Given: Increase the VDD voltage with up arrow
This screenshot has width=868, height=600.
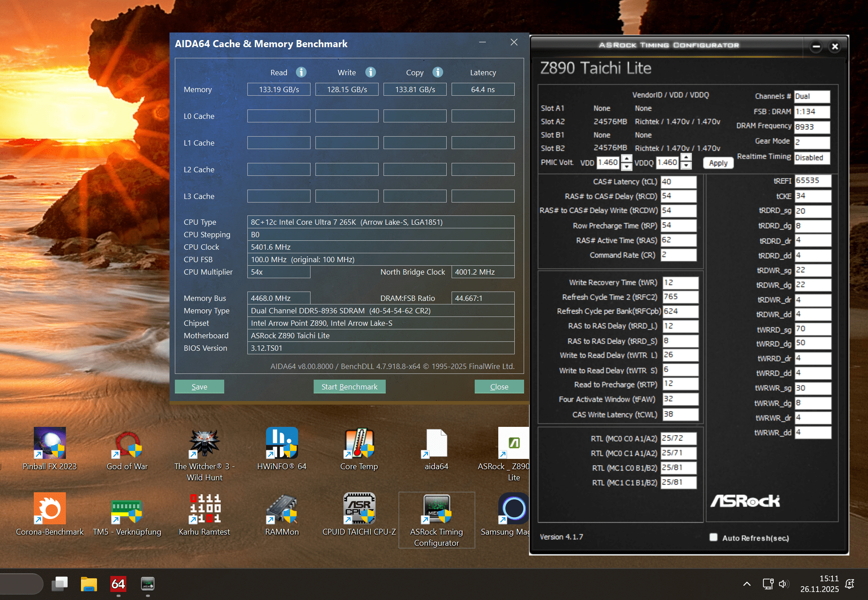Looking at the screenshot, I should (x=626, y=158).
